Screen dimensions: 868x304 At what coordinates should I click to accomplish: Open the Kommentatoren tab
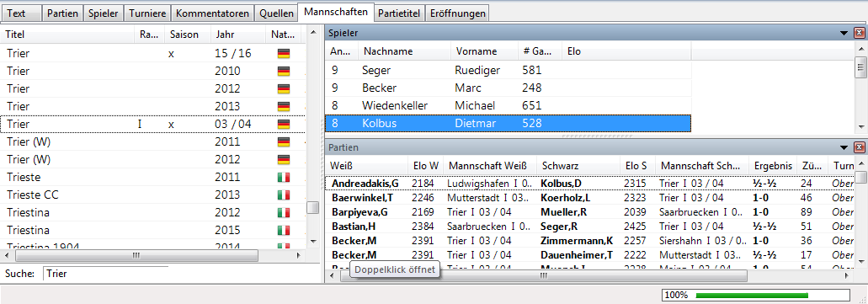pyautogui.click(x=213, y=13)
